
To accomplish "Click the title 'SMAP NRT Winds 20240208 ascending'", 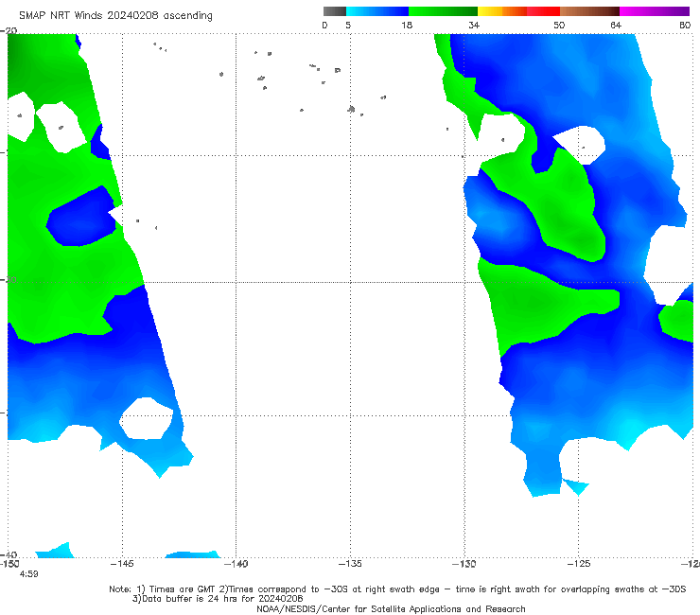I will click(115, 15).
